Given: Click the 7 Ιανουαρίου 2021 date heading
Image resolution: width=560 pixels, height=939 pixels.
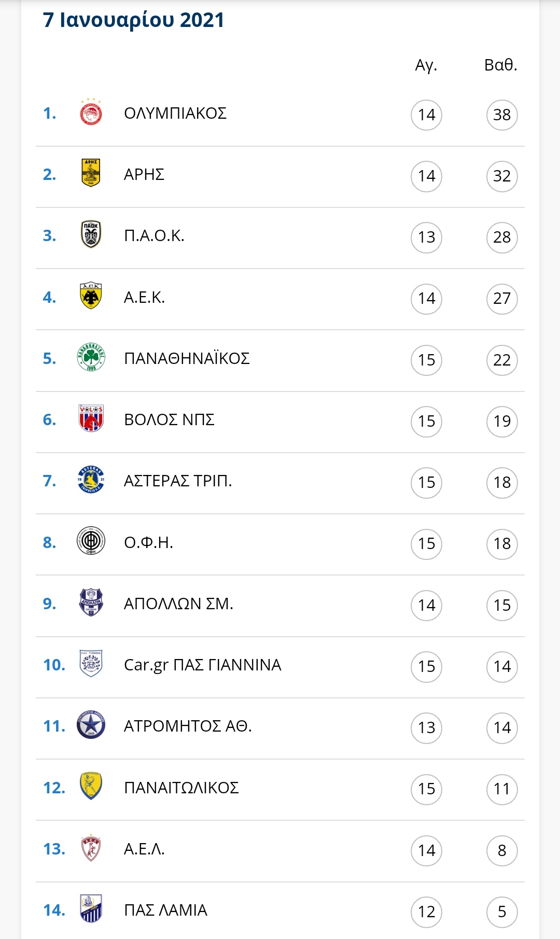Looking at the screenshot, I should pos(134,20).
